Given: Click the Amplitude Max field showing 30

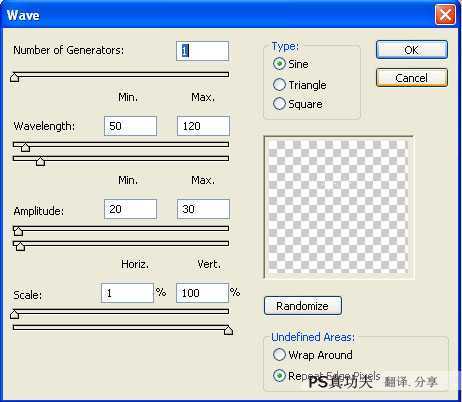Looking at the screenshot, I should coord(203,209).
